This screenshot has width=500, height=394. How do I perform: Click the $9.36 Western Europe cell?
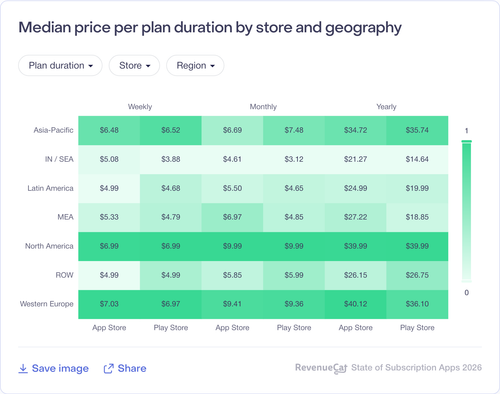coord(294,304)
